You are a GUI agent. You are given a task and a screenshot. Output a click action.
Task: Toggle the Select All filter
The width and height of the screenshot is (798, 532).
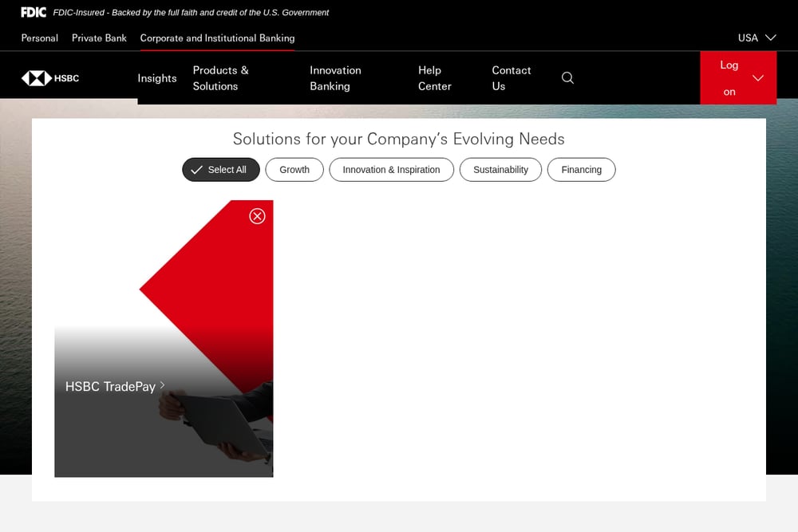(x=221, y=169)
